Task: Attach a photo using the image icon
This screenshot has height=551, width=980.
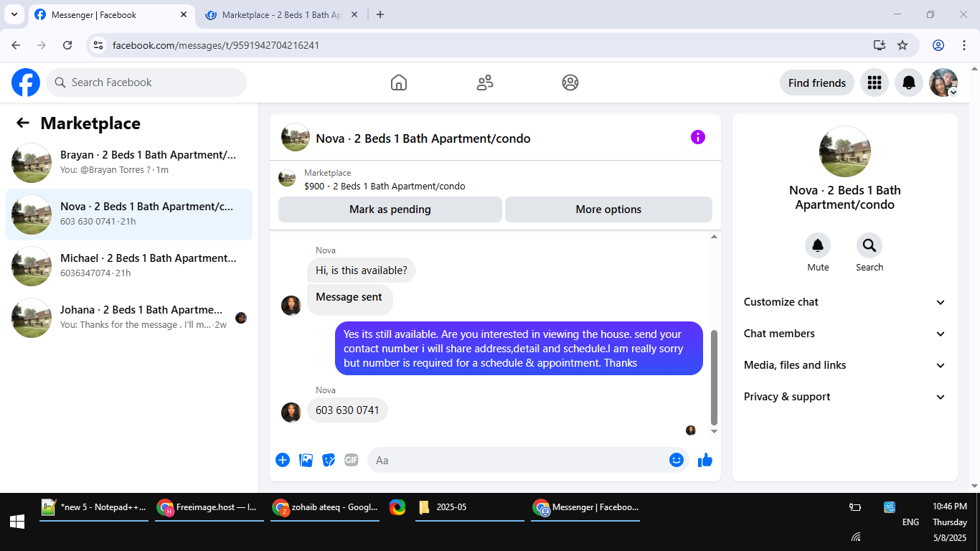Action: pos(306,460)
